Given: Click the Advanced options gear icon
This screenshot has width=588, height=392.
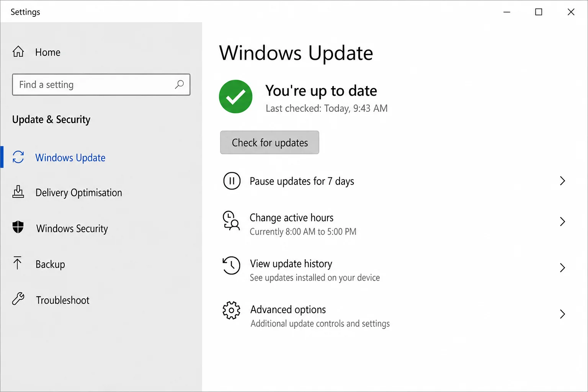Looking at the screenshot, I should click(x=231, y=310).
